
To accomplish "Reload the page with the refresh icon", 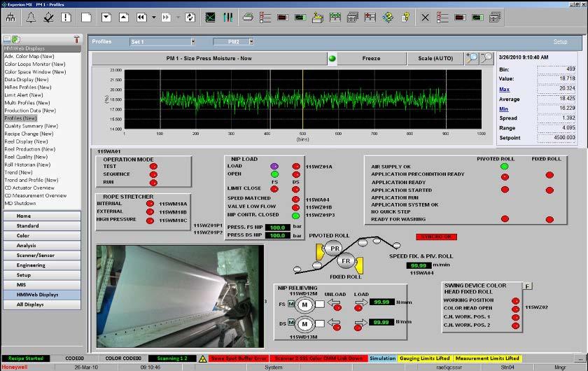I will click(190, 17).
